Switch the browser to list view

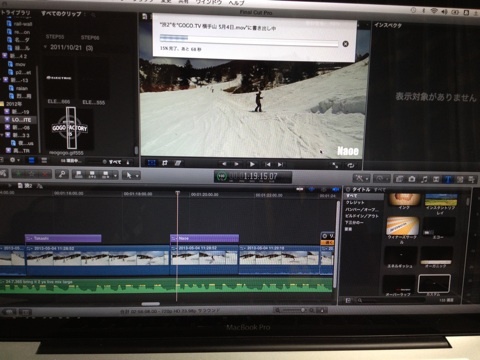(44, 160)
